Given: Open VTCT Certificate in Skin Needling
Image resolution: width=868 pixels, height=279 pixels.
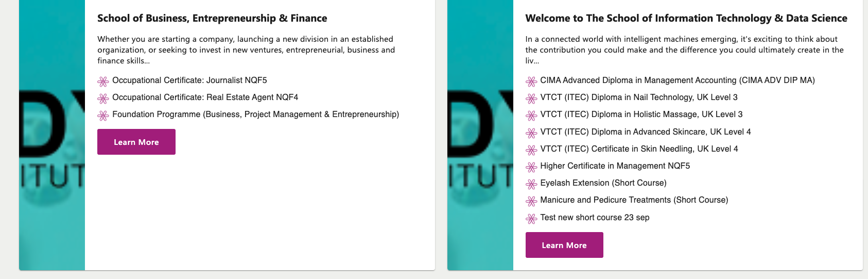Looking at the screenshot, I should [639, 149].
